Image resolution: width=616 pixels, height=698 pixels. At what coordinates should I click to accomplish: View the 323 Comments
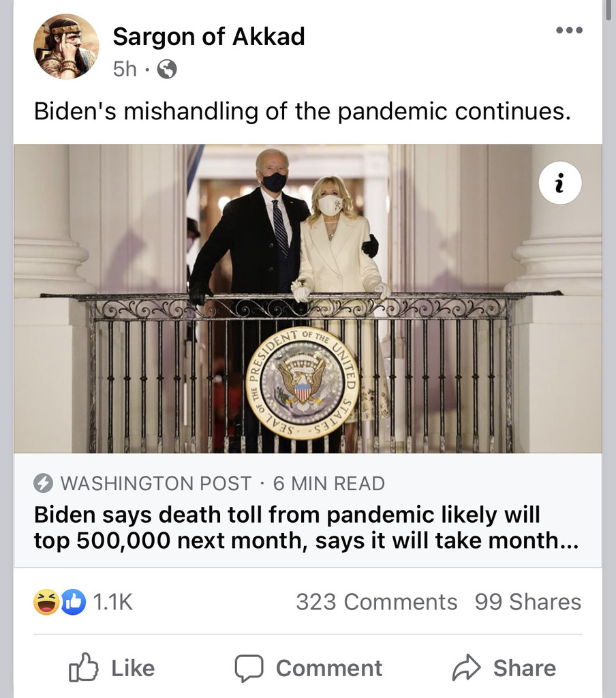(377, 602)
